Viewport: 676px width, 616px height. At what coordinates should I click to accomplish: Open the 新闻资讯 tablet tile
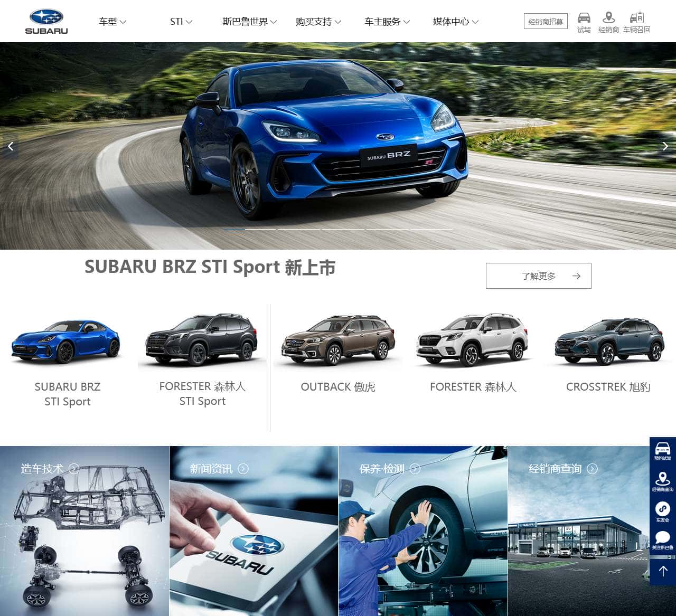253,531
